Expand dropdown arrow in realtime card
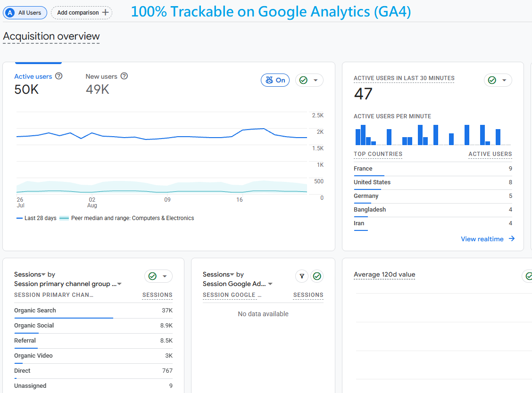 [x=504, y=81]
